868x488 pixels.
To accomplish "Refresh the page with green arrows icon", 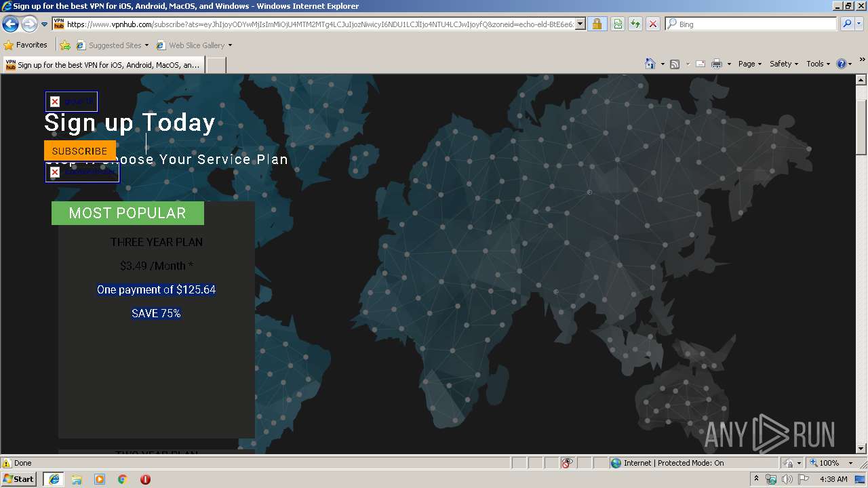I will (x=635, y=24).
